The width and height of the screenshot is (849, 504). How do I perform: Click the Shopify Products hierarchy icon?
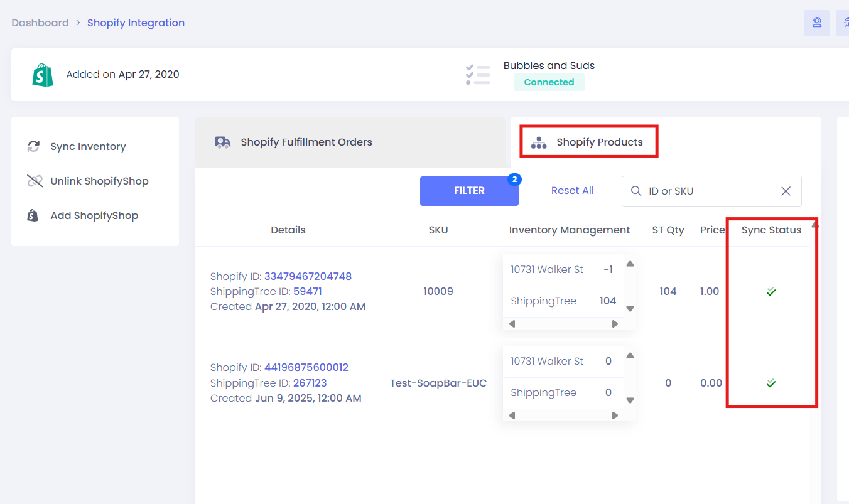coord(539,142)
